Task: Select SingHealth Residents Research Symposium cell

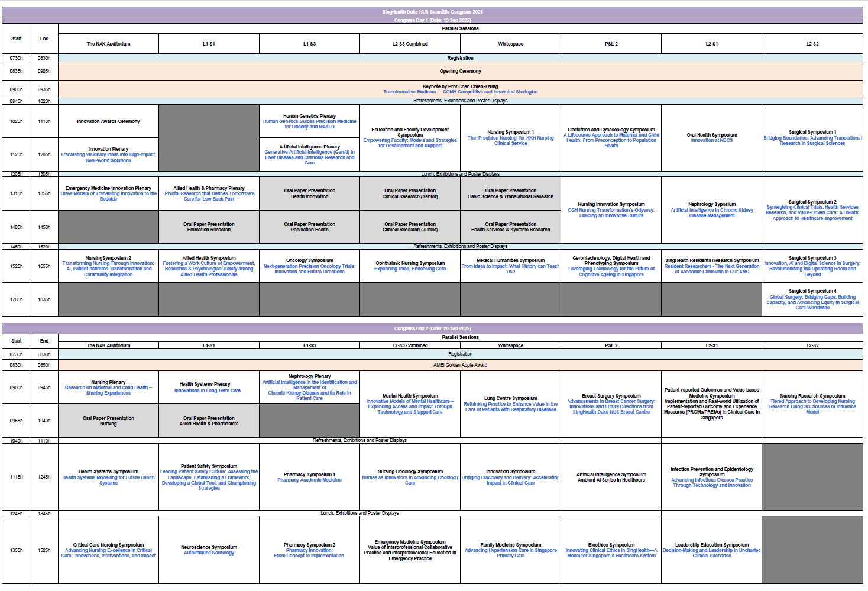Action: click(x=711, y=266)
